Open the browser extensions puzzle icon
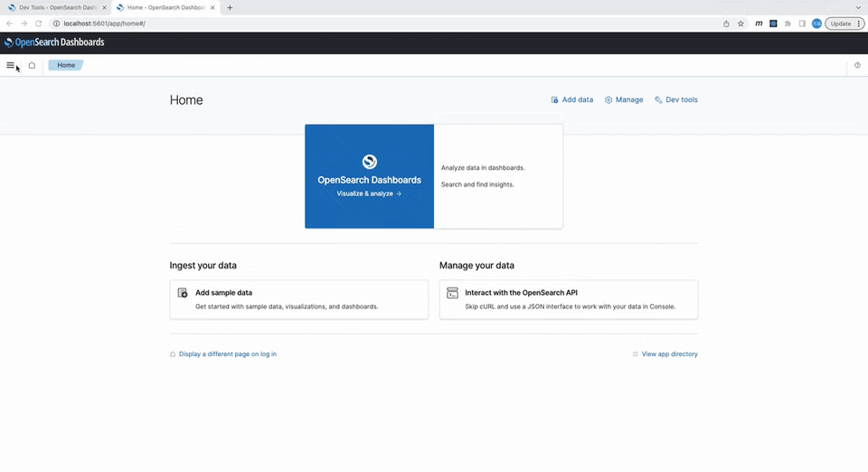Viewport: 868px width, 472px height. click(788, 24)
